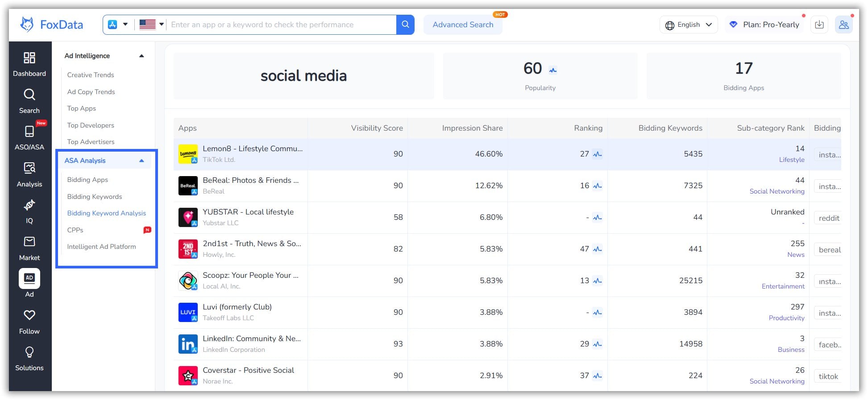Open Lemon8 - Lifestyle Community app link
The height and width of the screenshot is (400, 868).
[x=253, y=149]
